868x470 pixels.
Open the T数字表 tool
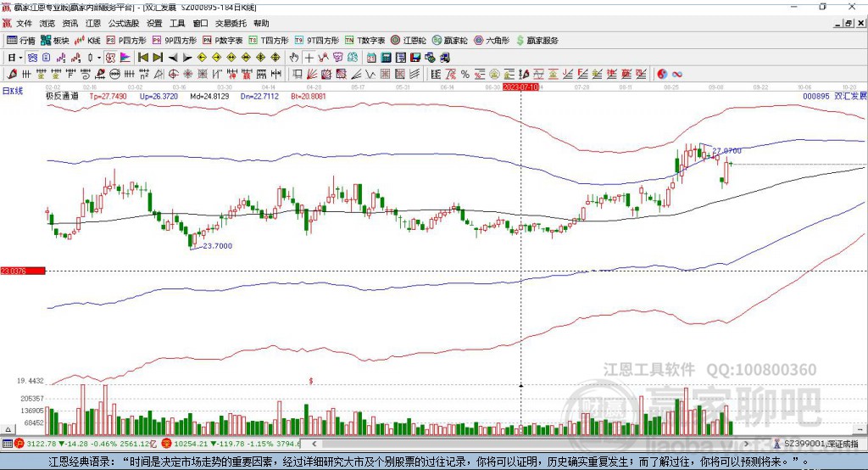[x=364, y=41]
